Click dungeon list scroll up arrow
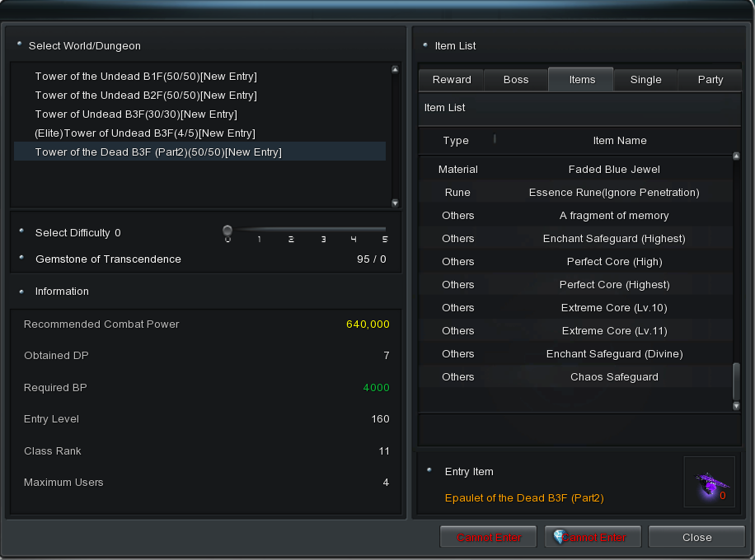The height and width of the screenshot is (560, 755). click(395, 70)
